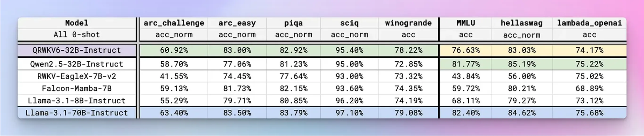Image resolution: width=644 pixels, height=136 pixels.
Task: Select the green 81.77% MMLU cell
Action: 465,64
